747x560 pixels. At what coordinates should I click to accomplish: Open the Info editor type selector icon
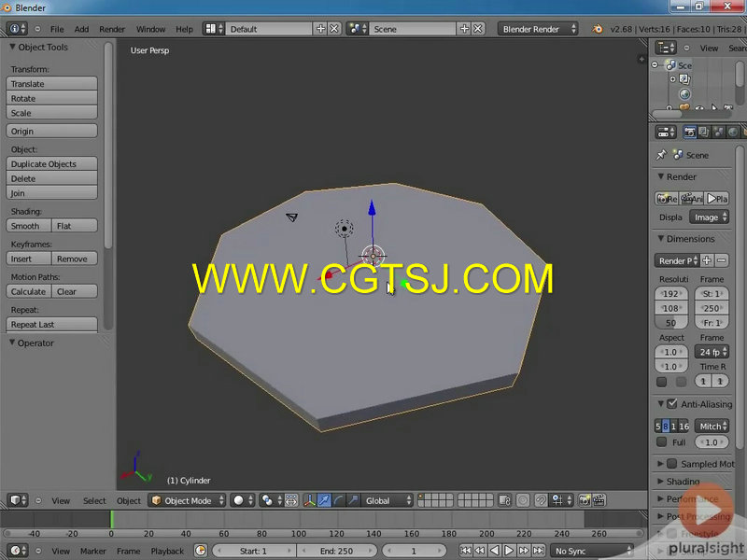[17, 29]
